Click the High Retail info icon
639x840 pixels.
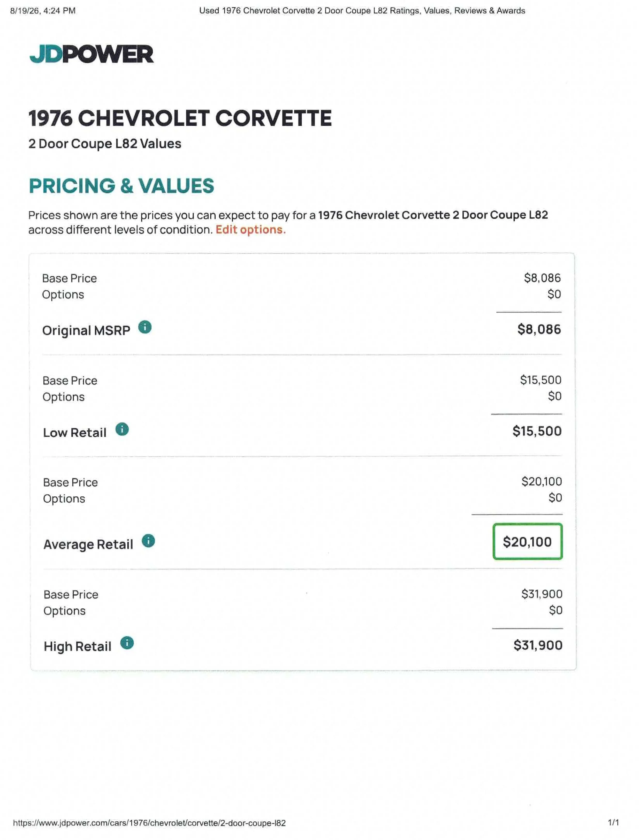pos(127,643)
